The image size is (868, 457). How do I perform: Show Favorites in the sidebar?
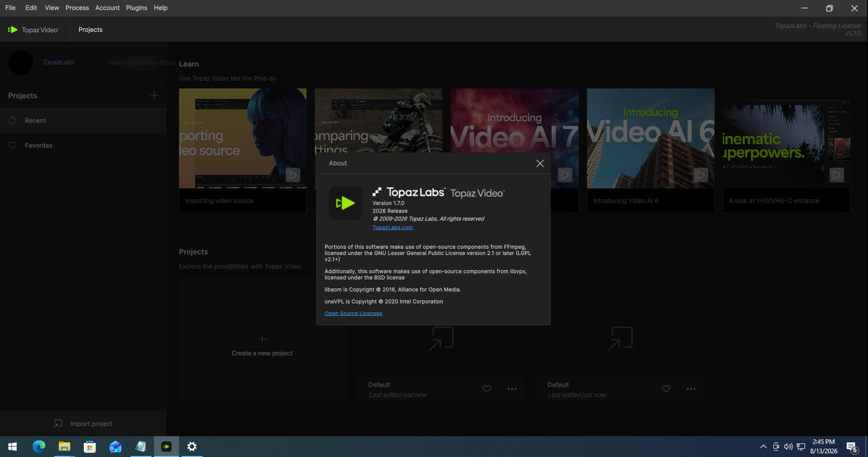coord(83,145)
